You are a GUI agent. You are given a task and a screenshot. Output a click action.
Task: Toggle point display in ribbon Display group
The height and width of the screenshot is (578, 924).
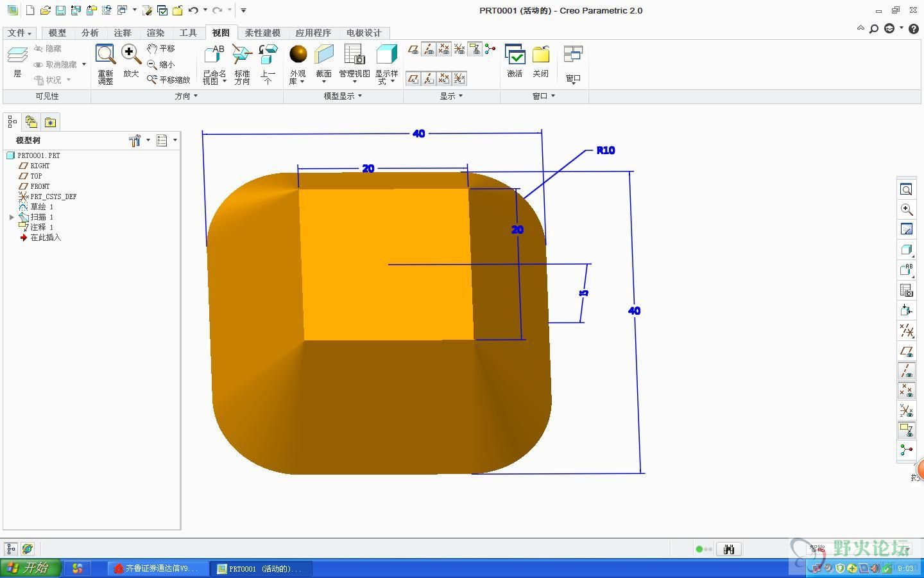pos(444,49)
